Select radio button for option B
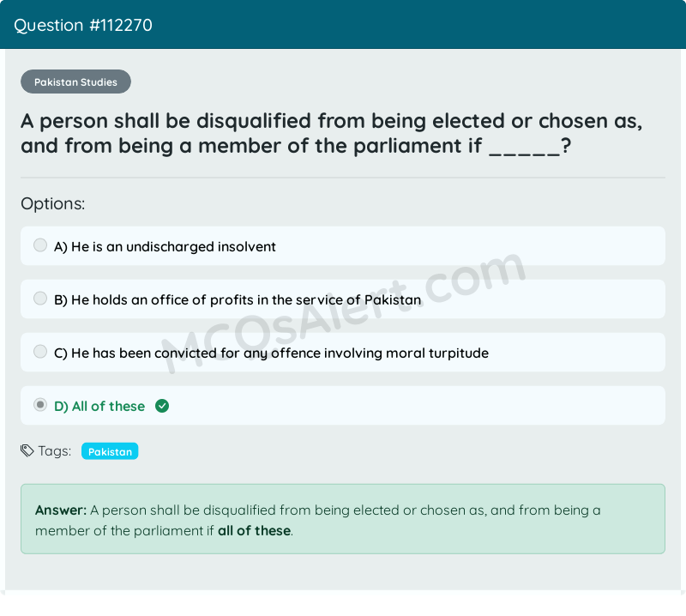This screenshot has width=686, height=616. point(39,298)
